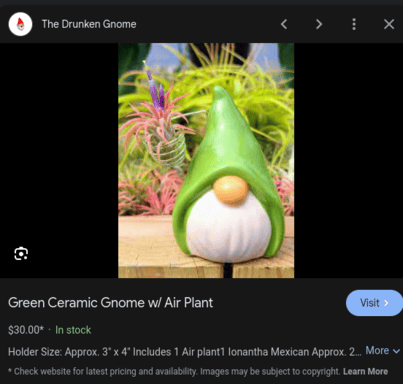
Task: Open The Drunken Gnome site name link
Action: 89,24
